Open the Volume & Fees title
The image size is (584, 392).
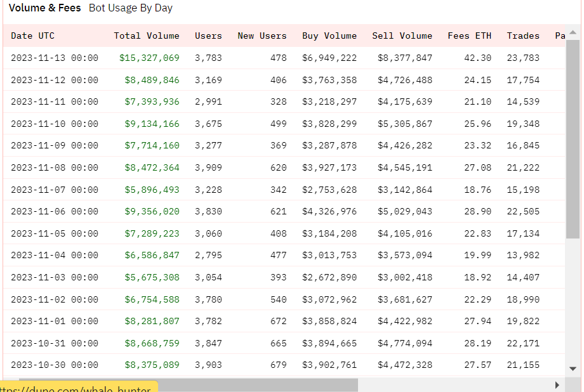[44, 8]
